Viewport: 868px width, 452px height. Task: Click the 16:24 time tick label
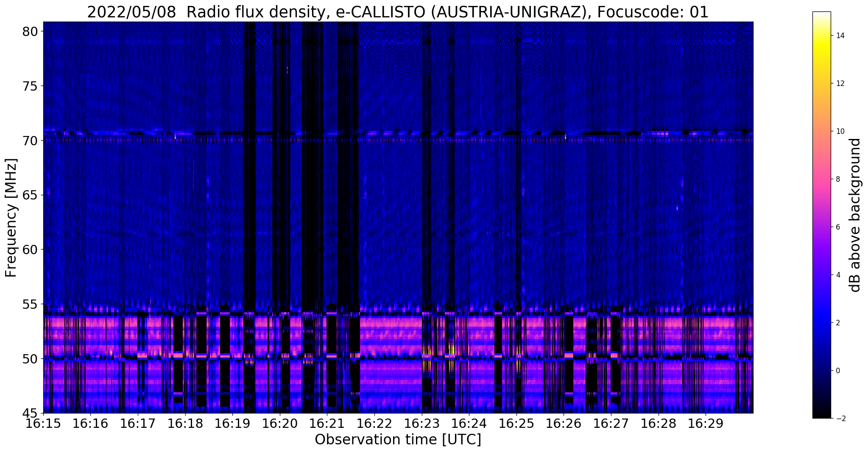coord(469,423)
